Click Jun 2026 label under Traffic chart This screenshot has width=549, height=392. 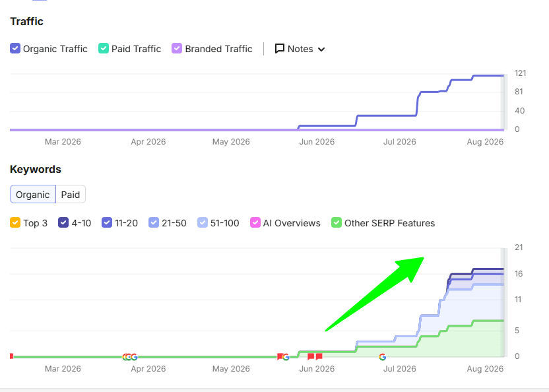click(x=317, y=142)
